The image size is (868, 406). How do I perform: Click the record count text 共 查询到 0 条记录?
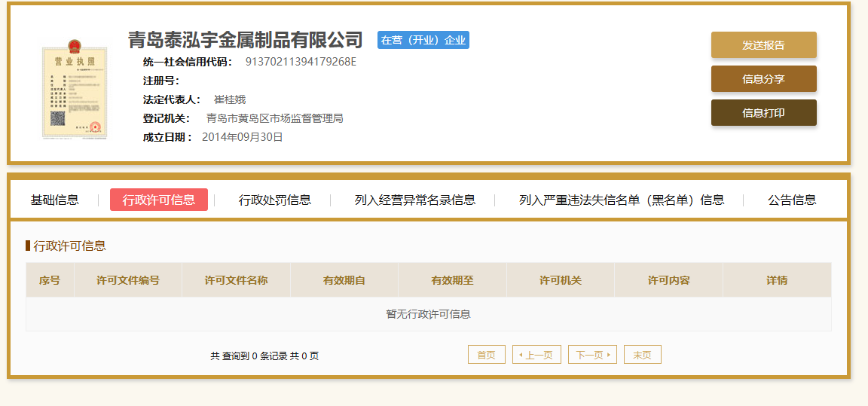(x=249, y=356)
